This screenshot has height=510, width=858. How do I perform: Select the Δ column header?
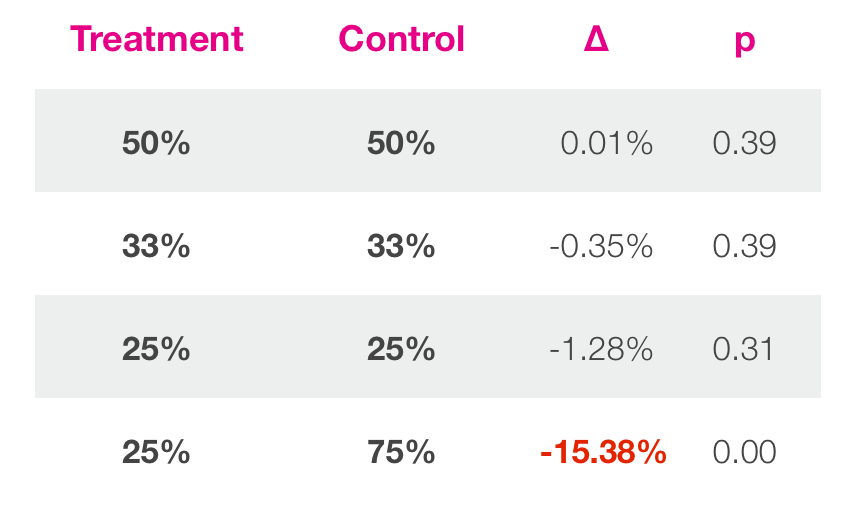point(596,39)
